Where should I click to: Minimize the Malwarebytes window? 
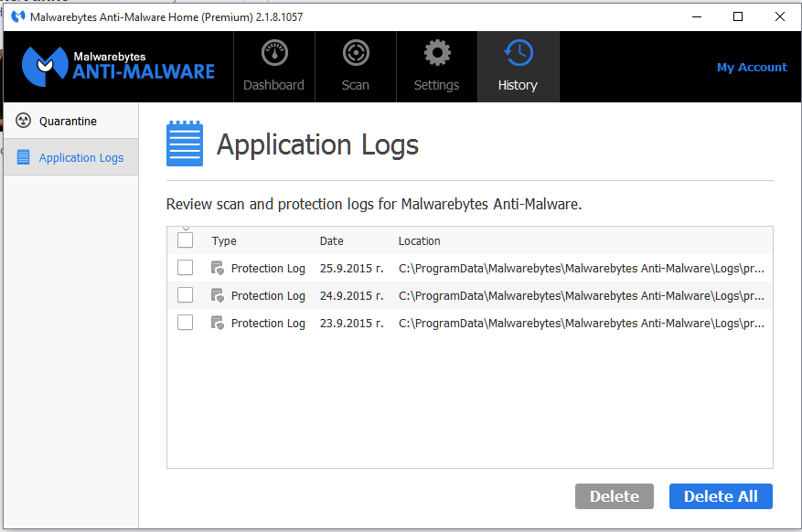pos(697,16)
